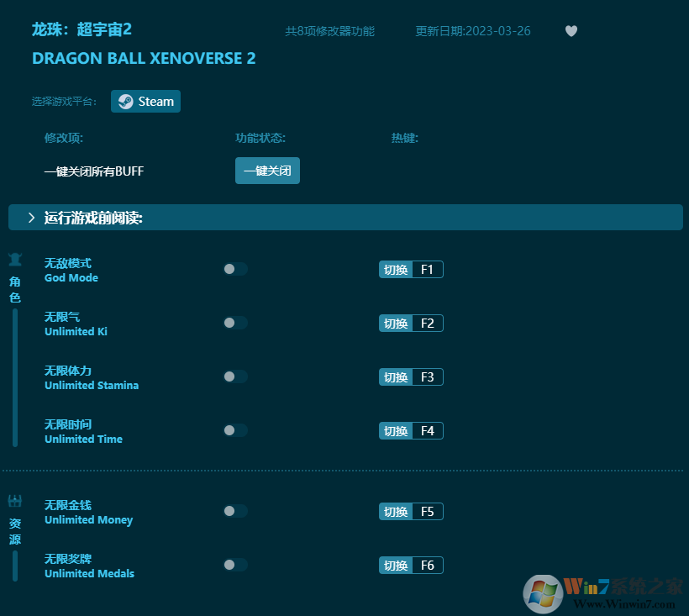This screenshot has width=689, height=616.
Task: Click the F4 切换 hotkey button
Action: [411, 430]
